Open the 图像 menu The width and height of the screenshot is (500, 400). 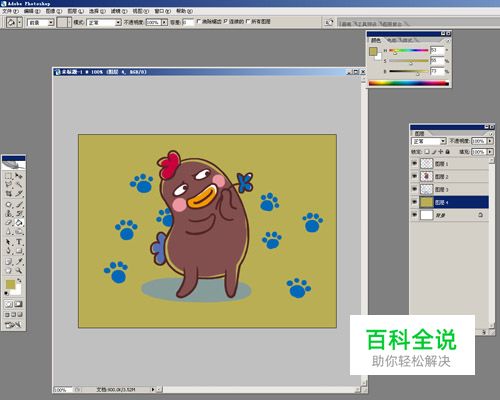click(54, 11)
